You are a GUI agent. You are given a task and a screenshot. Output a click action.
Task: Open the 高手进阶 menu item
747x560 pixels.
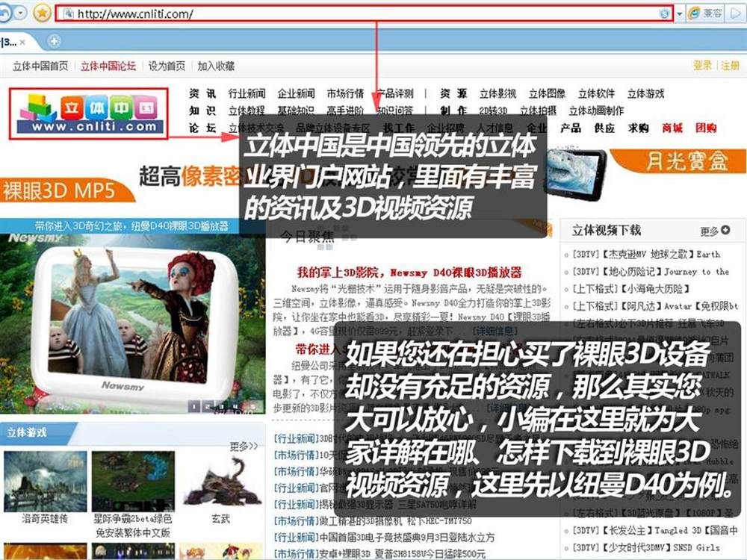[x=345, y=111]
